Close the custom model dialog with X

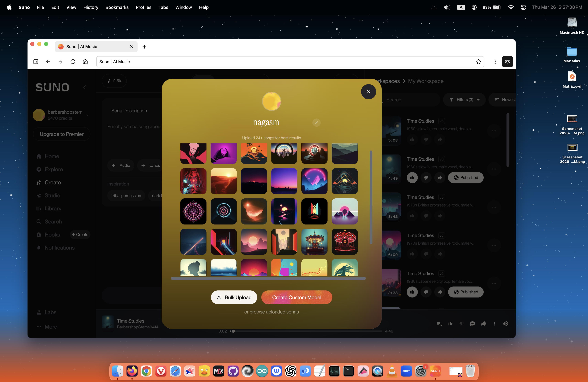pos(368,92)
